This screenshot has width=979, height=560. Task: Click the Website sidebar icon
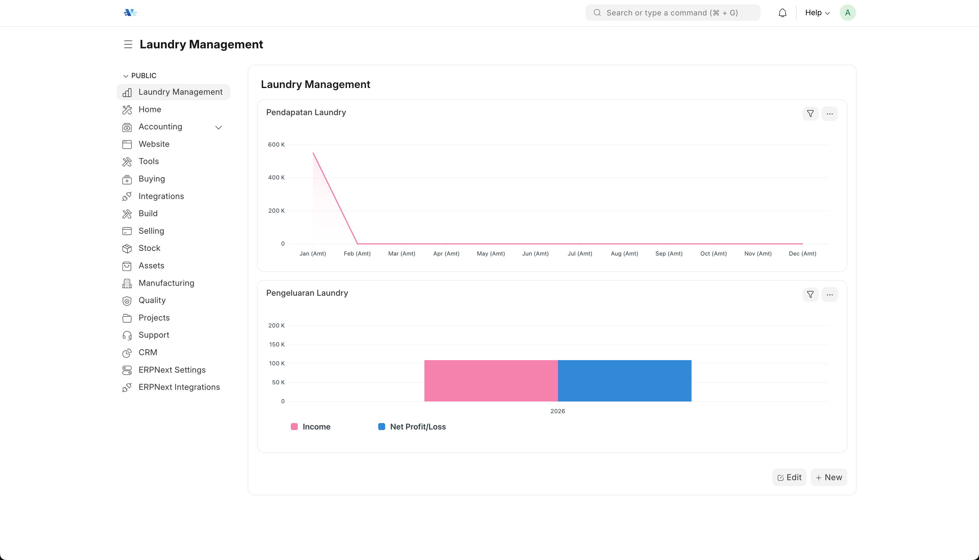[127, 144]
